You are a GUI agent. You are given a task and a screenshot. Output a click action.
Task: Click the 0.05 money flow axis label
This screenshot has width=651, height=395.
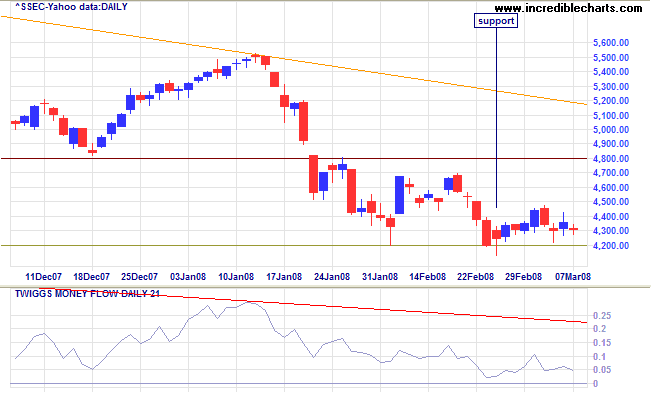click(x=602, y=370)
